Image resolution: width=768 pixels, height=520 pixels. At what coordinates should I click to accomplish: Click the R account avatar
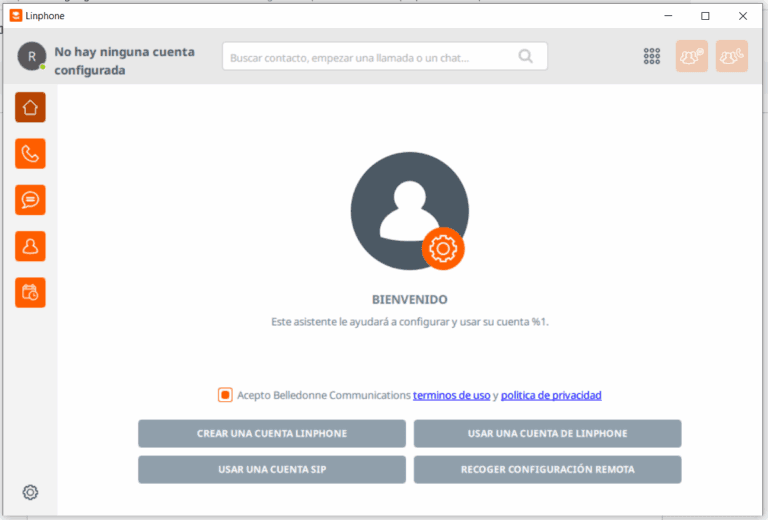[x=32, y=56]
